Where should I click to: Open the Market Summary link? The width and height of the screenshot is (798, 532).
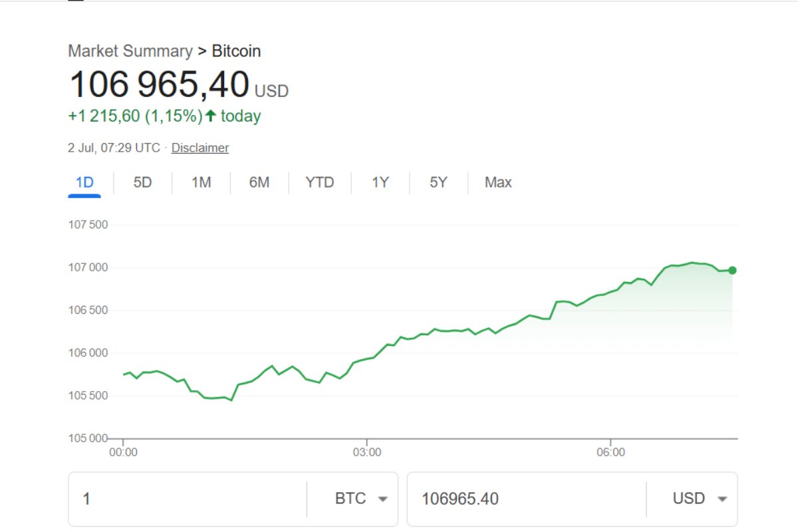click(130, 51)
